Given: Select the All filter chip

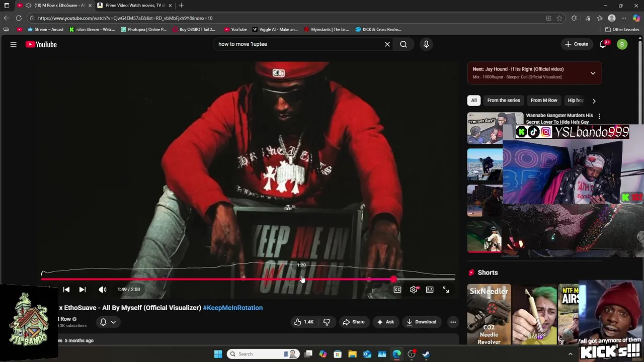Looking at the screenshot, I should (473, 101).
